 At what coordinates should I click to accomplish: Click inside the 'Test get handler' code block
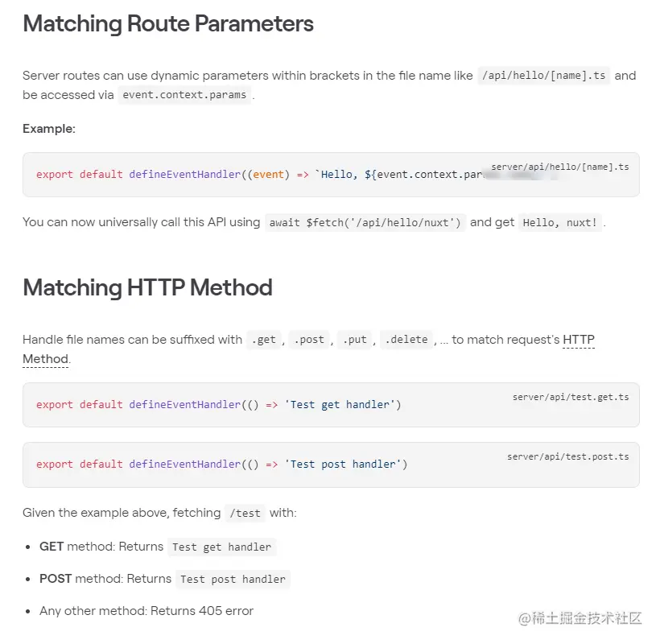point(331,405)
